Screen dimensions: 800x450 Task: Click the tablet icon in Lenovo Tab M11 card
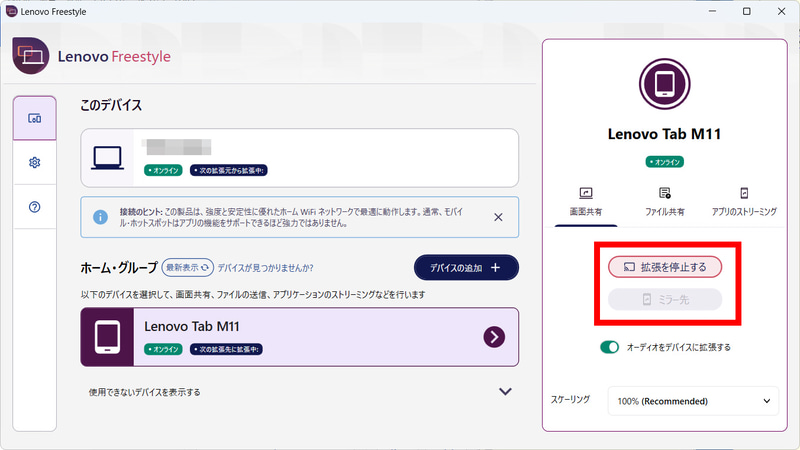pos(107,337)
